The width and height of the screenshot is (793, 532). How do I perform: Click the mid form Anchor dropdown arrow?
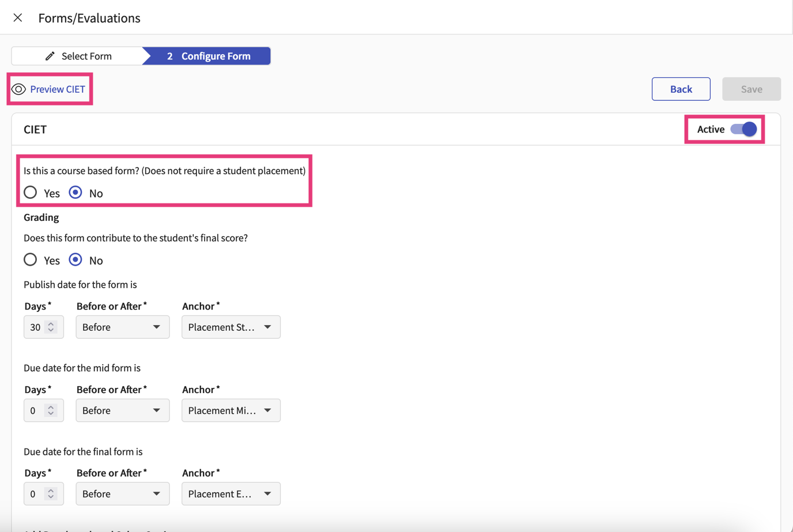click(267, 410)
